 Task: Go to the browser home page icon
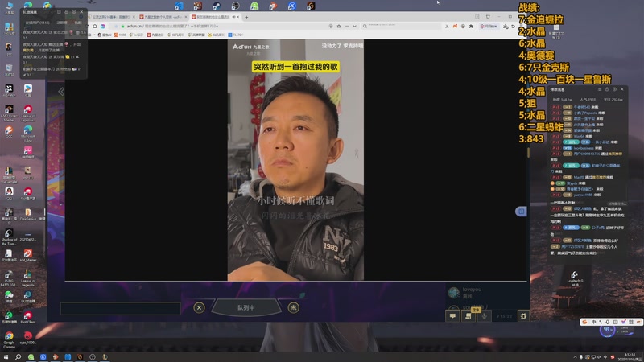95,26
